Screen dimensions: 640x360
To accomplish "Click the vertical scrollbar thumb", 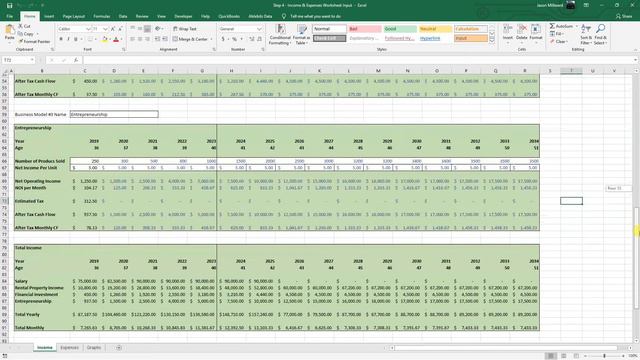I will (x=636, y=258).
